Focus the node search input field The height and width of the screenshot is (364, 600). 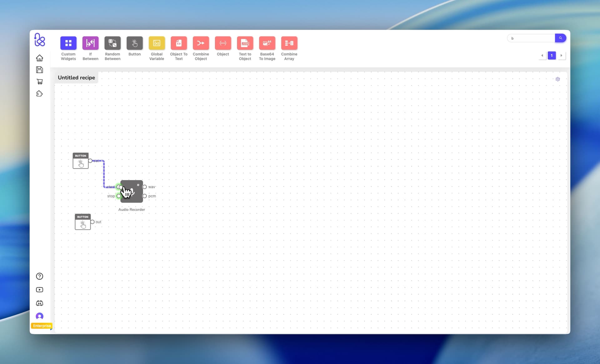point(531,38)
